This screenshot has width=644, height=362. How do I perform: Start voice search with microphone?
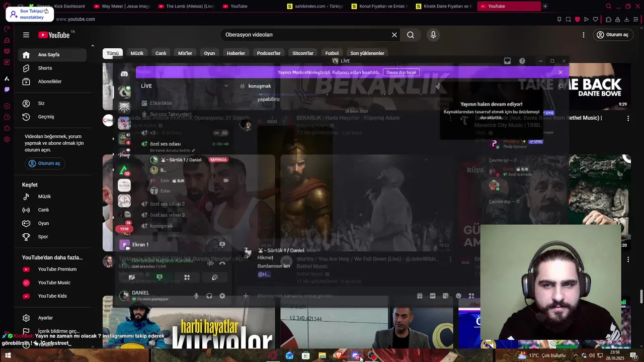433,35
